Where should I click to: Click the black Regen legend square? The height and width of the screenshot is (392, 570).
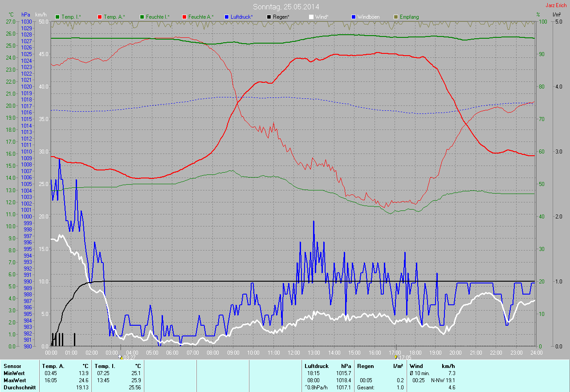269,17
